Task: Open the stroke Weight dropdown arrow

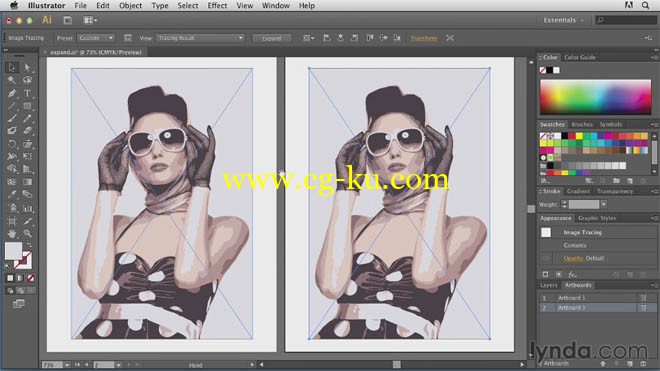Action: [x=604, y=204]
